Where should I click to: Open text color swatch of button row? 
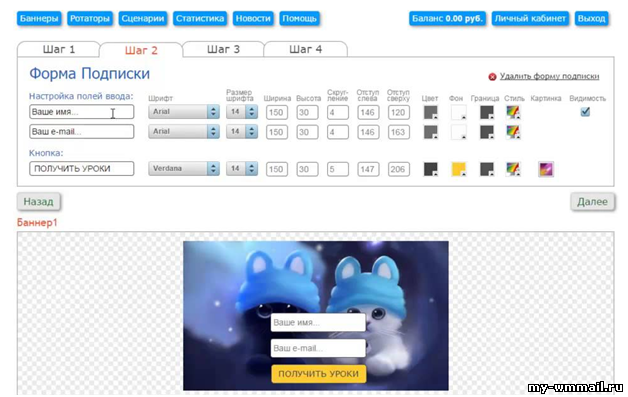[431, 169]
